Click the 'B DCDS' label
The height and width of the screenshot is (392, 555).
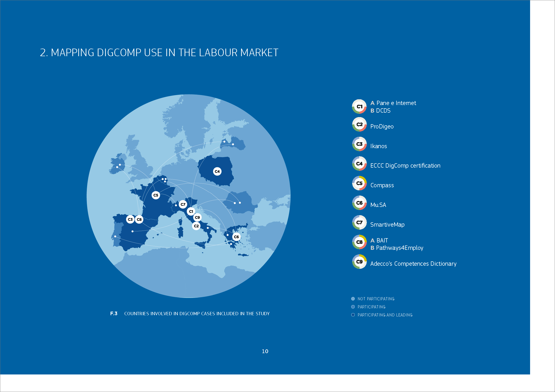click(x=380, y=110)
